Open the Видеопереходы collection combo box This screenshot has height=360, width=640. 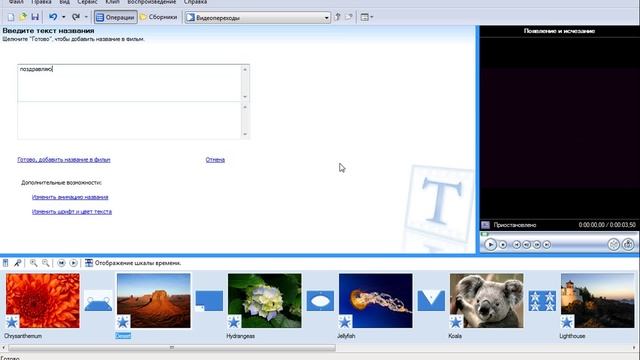[x=257, y=18]
